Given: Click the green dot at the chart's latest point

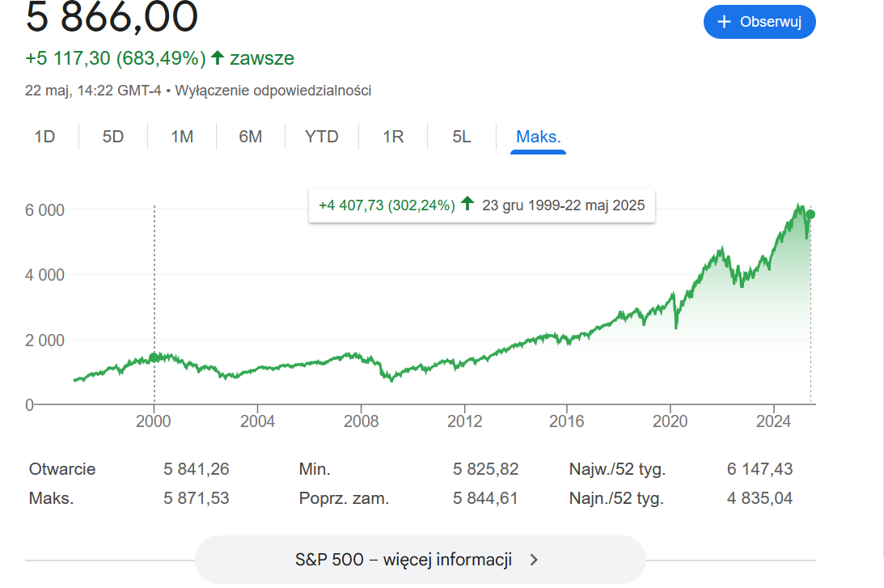Looking at the screenshot, I should coord(810,214).
